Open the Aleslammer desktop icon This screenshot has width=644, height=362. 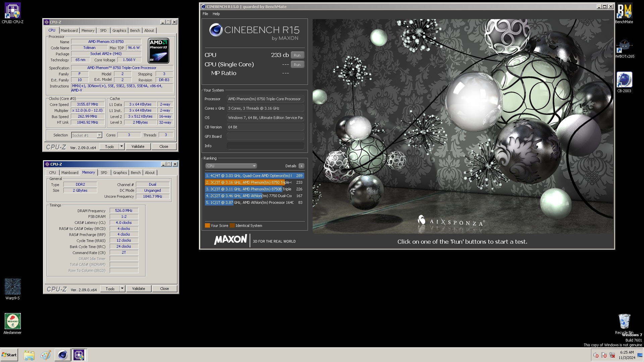12,323
